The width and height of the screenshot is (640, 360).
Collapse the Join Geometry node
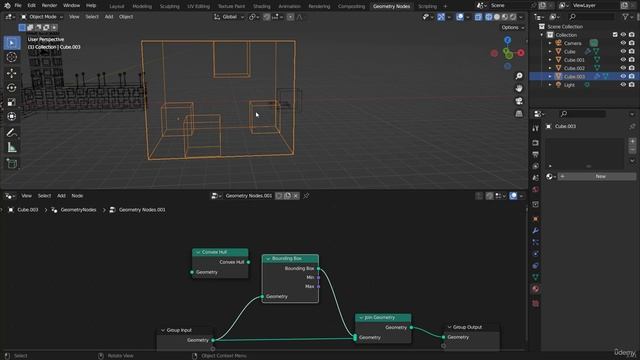coord(361,318)
